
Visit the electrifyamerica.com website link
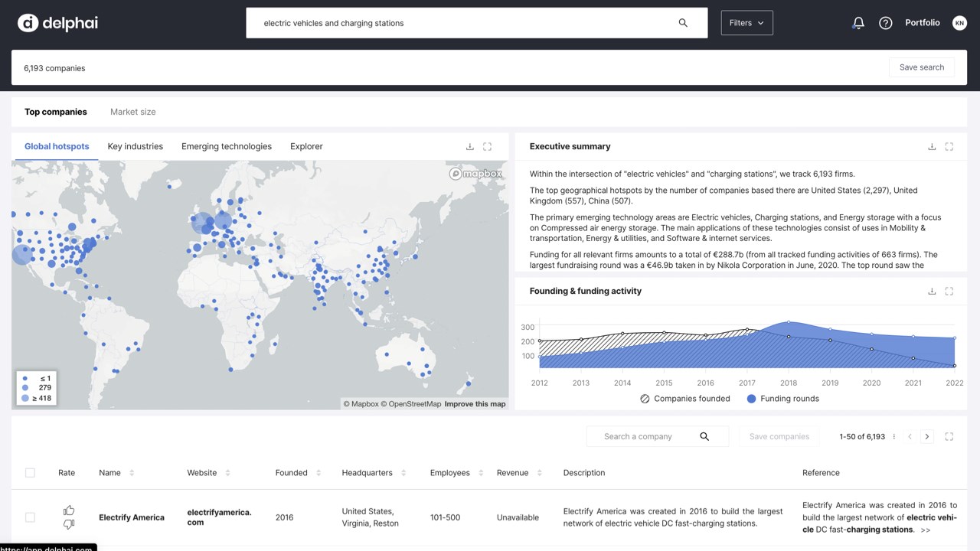pos(220,517)
